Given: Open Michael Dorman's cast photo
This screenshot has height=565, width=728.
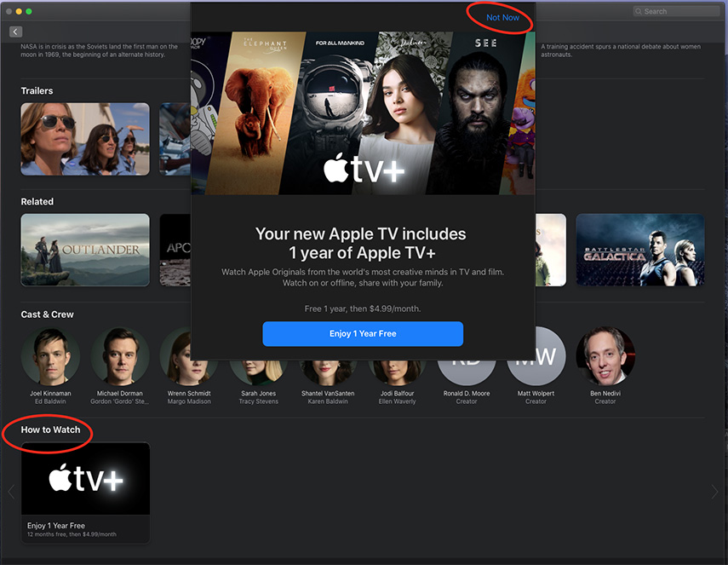Looking at the screenshot, I should click(120, 356).
